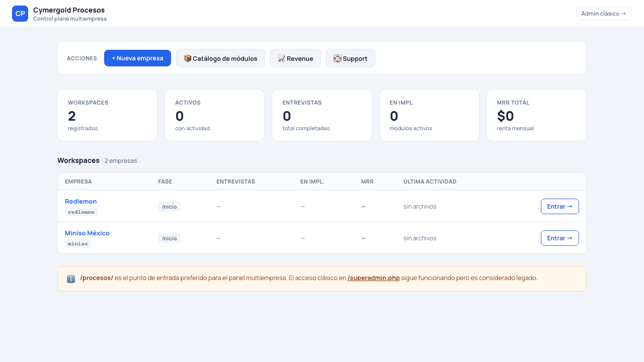
Task: Click the Fase column header
Action: point(165,182)
